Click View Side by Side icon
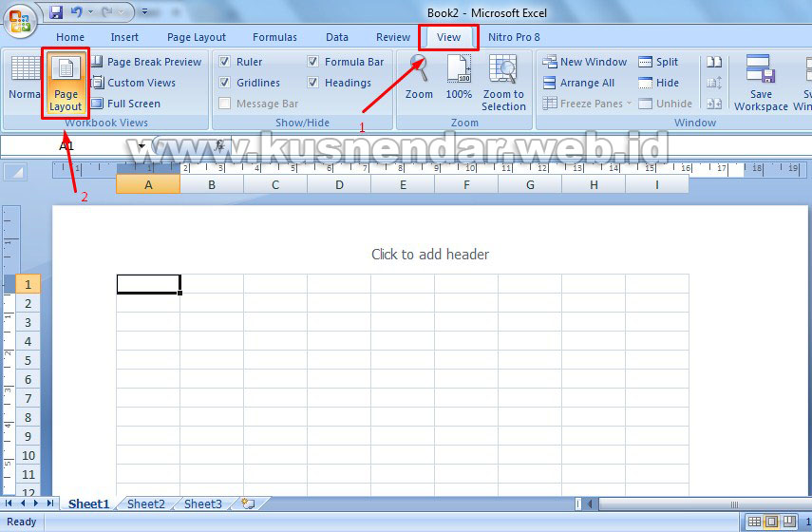812x532 pixels. 714,62
